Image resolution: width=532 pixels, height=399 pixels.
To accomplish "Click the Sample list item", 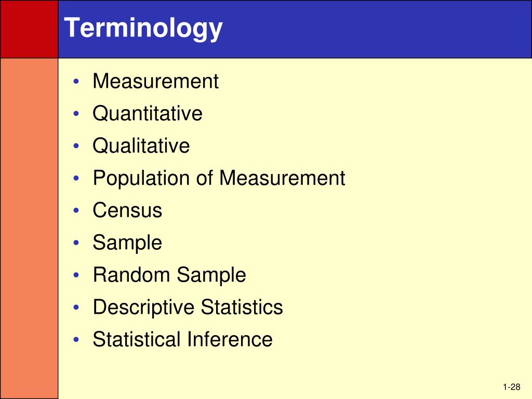I will coord(128,243).
